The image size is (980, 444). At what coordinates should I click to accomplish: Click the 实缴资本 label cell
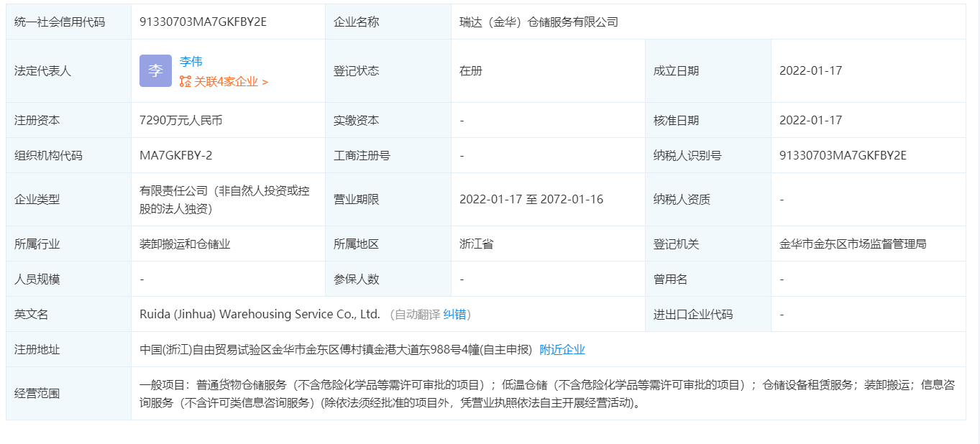[x=388, y=120]
